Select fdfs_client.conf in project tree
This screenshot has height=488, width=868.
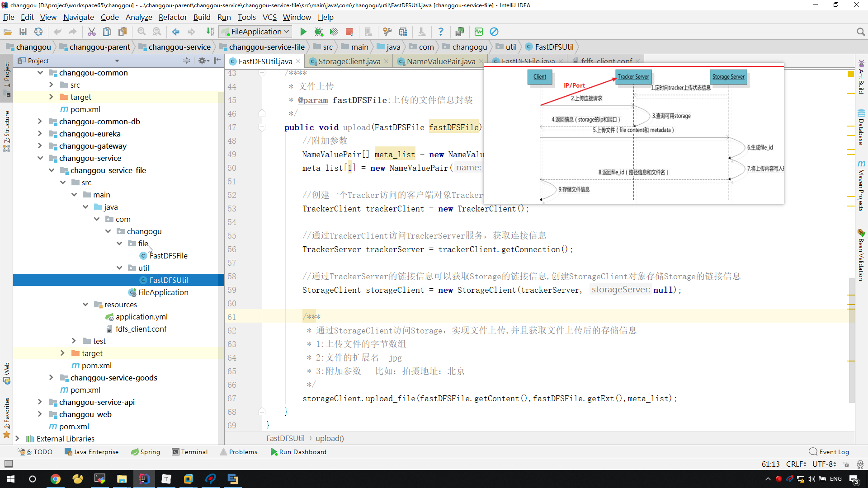(141, 329)
